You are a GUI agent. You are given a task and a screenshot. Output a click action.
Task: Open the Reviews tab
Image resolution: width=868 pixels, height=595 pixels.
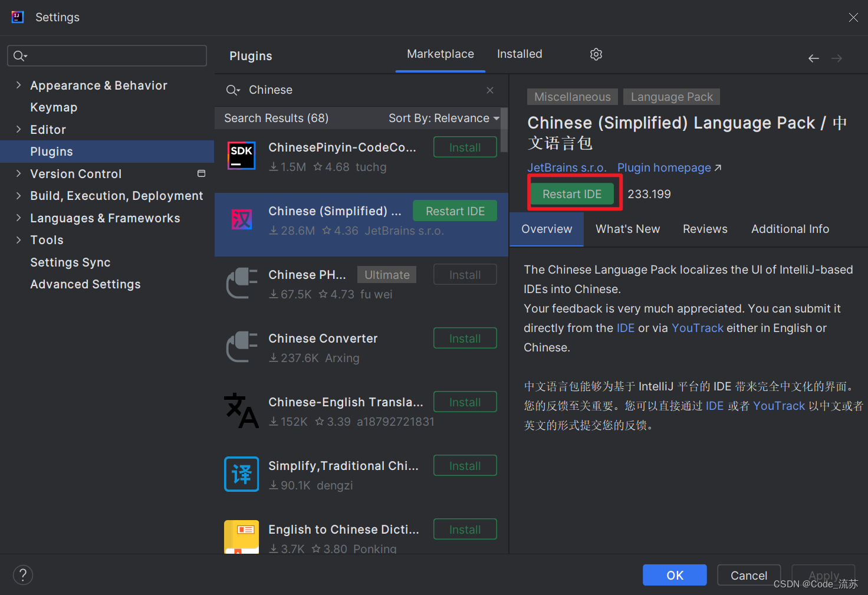(x=705, y=229)
